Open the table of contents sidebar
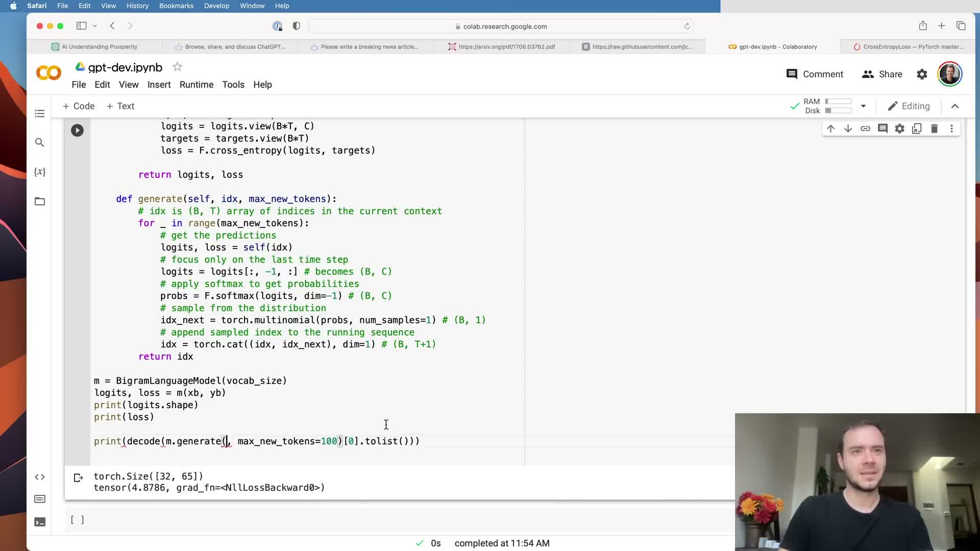Image resolution: width=980 pixels, height=551 pixels. click(40, 113)
